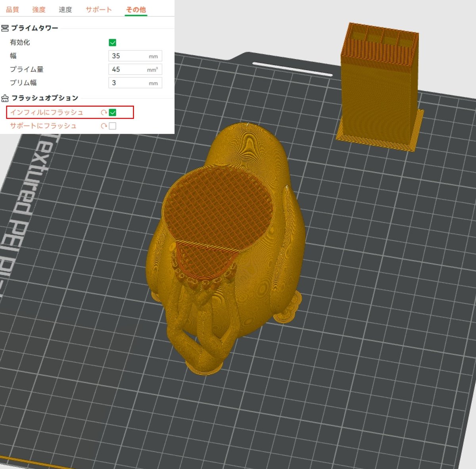This screenshot has height=469, width=476.
Task: Click the サポートにフラッシュ label
Action: pos(43,126)
